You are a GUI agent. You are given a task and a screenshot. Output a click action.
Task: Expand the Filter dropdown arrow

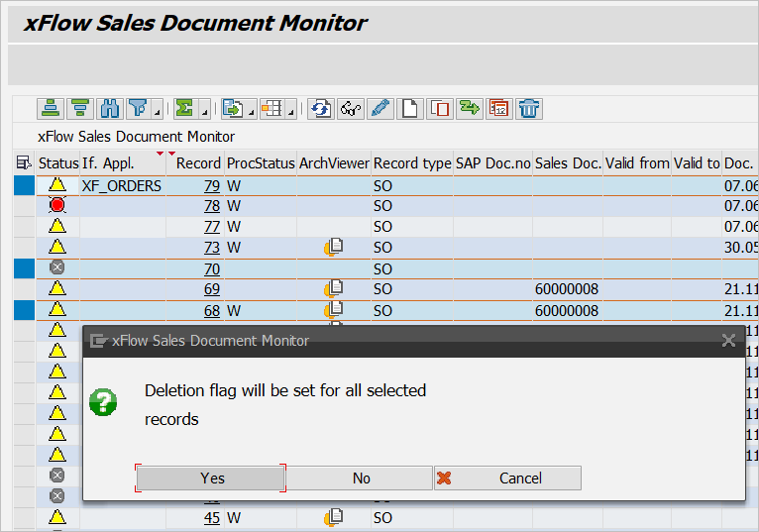pyautogui.click(x=156, y=111)
